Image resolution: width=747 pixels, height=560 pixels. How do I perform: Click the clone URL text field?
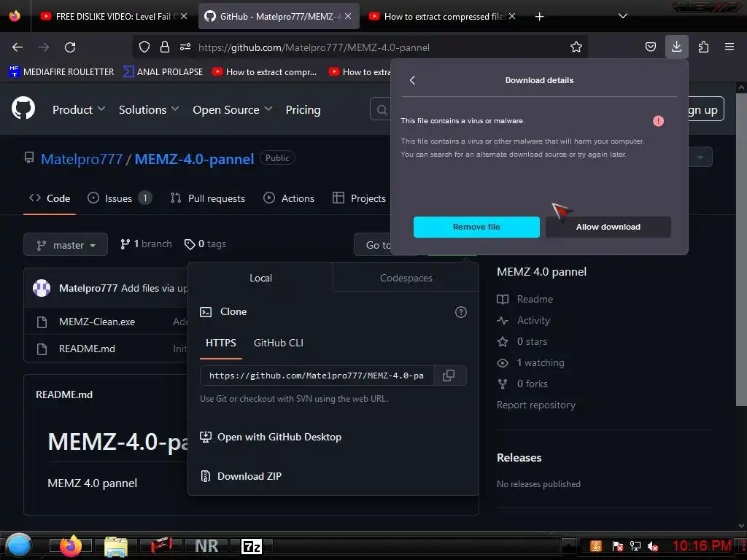point(317,376)
